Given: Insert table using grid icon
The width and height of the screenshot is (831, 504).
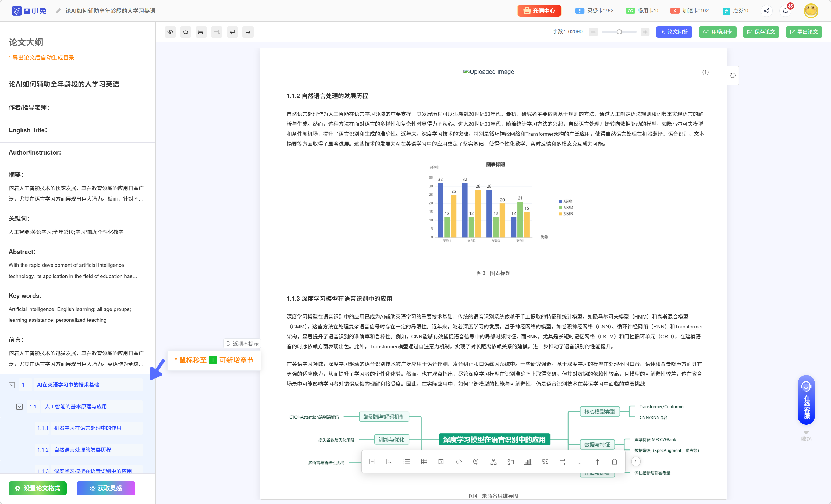Looking at the screenshot, I should [x=424, y=462].
